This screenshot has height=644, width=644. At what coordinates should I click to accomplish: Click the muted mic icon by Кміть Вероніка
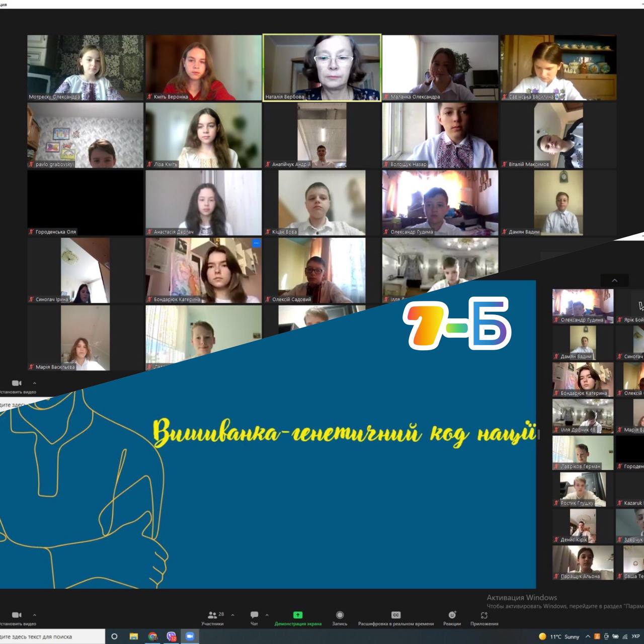(x=149, y=97)
